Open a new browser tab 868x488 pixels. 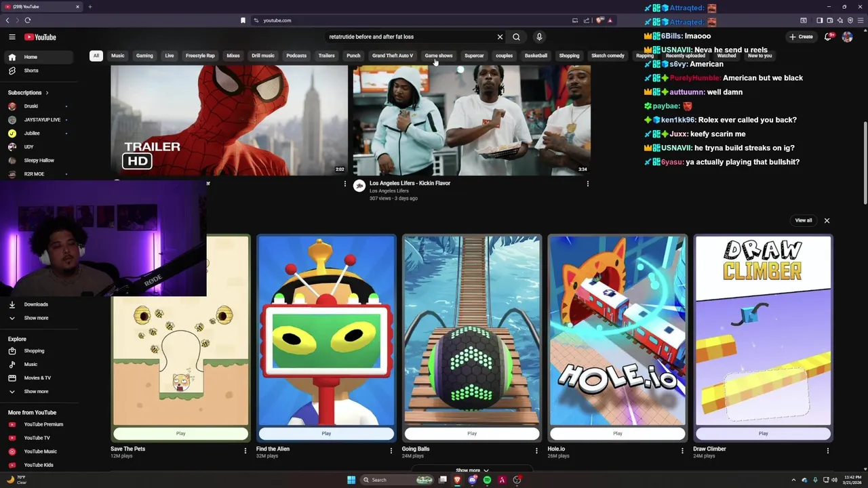point(90,7)
